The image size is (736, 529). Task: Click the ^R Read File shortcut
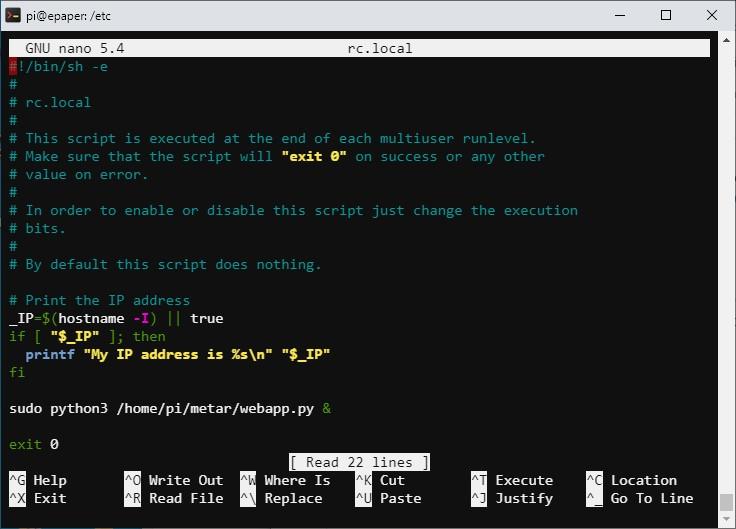click(x=174, y=498)
